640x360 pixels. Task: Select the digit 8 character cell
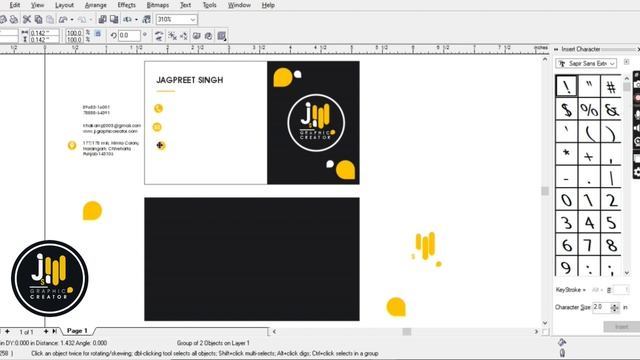pyautogui.click(x=611, y=245)
